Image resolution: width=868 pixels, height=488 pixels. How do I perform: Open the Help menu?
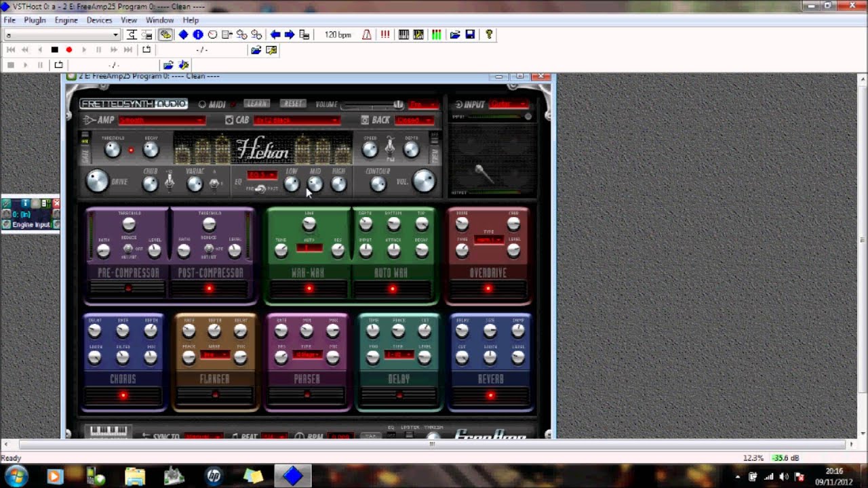coord(191,20)
